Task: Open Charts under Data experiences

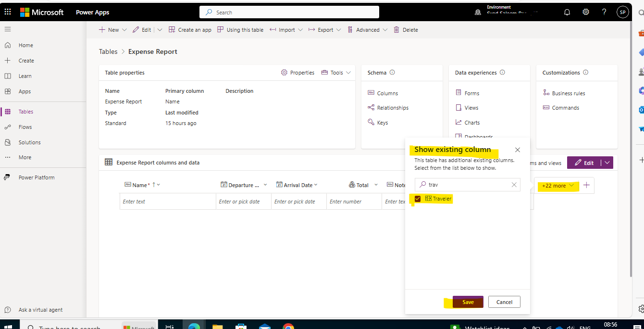Action: [x=468, y=123]
